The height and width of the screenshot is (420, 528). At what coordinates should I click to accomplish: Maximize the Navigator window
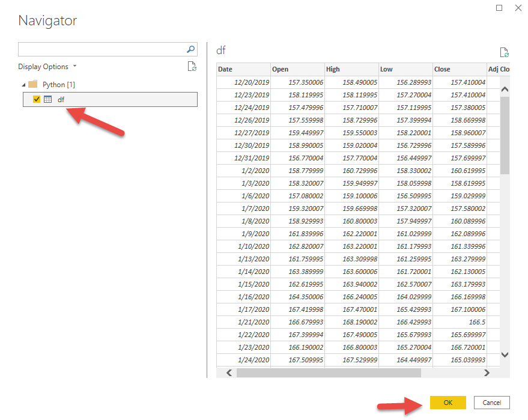pos(499,8)
